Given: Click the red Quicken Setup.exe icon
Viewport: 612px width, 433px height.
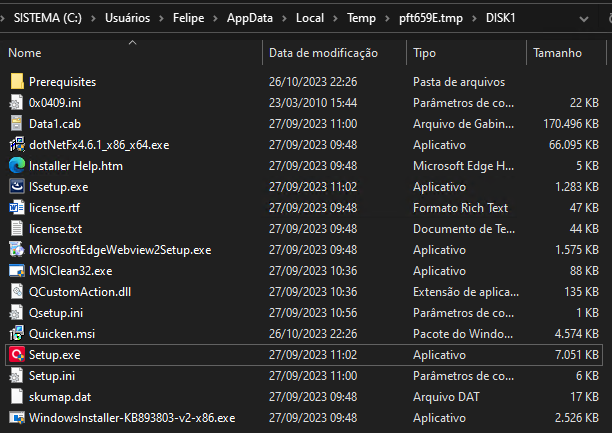Looking at the screenshot, I should pos(17,355).
